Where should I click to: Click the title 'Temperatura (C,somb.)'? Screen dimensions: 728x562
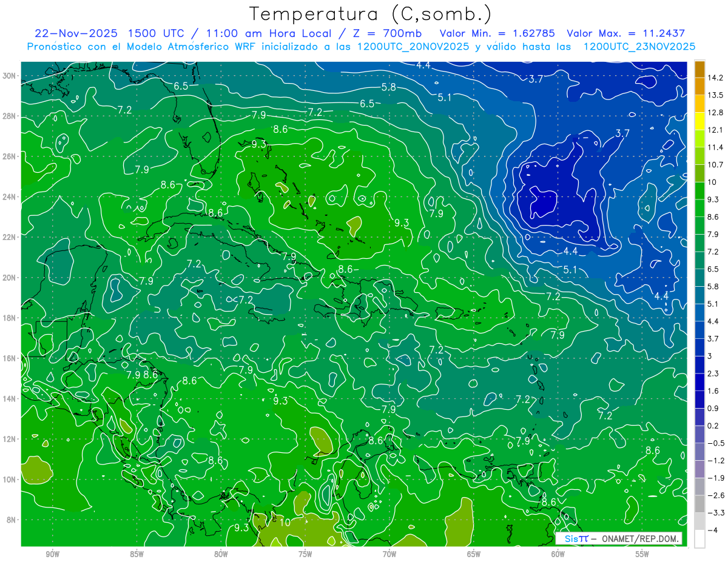(x=371, y=15)
